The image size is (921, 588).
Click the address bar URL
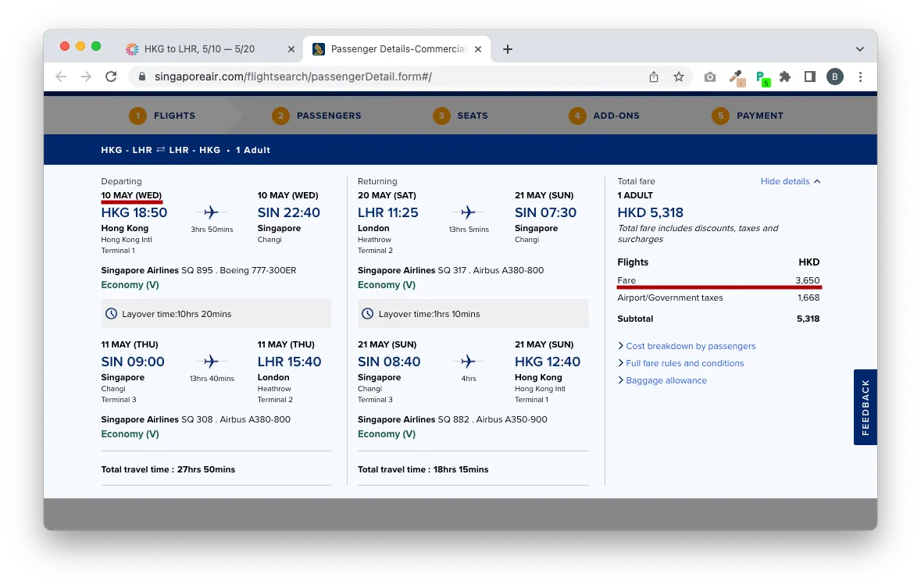click(293, 77)
